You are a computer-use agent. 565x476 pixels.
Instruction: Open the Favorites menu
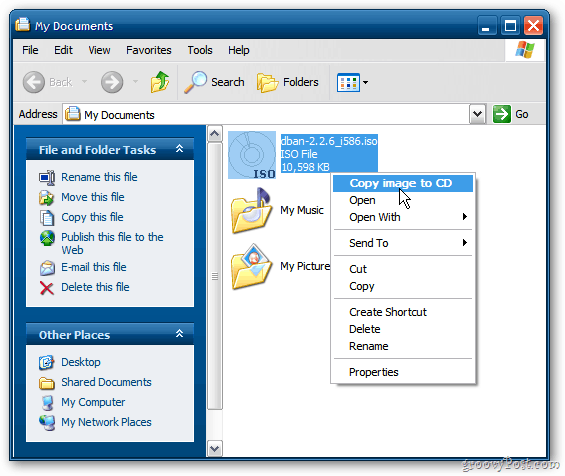pyautogui.click(x=148, y=50)
